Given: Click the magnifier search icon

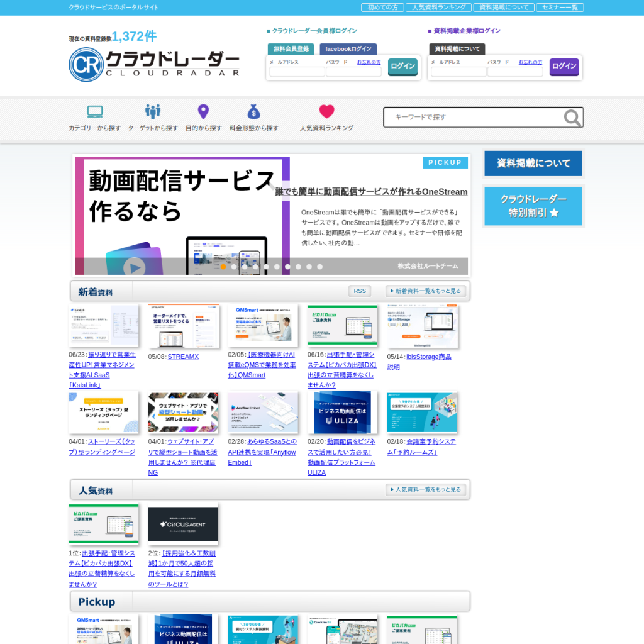Looking at the screenshot, I should coord(572,118).
